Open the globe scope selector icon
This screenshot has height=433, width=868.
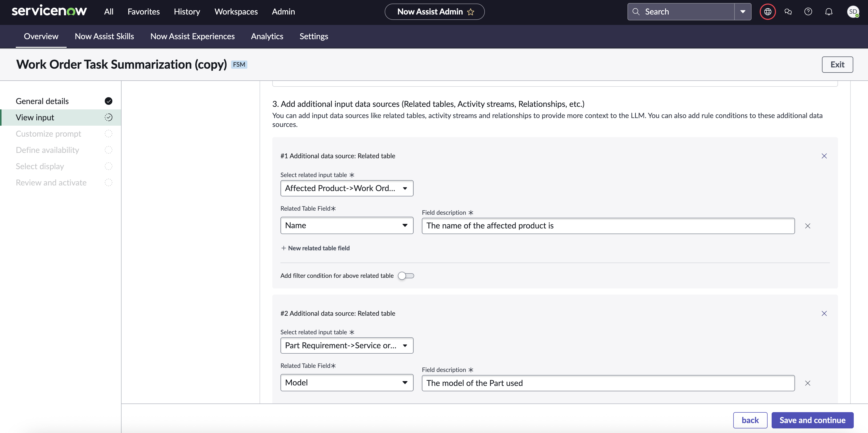[x=768, y=12]
